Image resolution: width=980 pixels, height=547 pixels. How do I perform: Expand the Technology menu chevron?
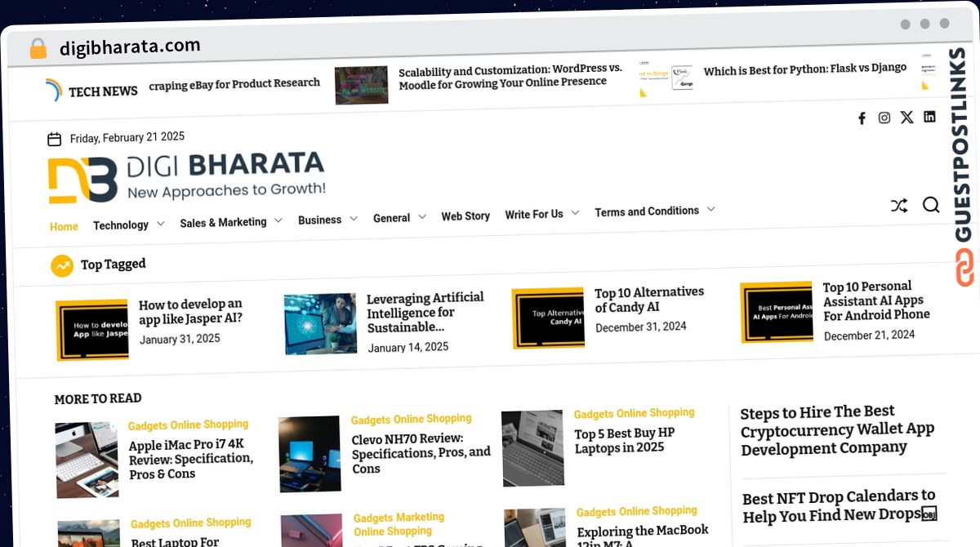160,223
